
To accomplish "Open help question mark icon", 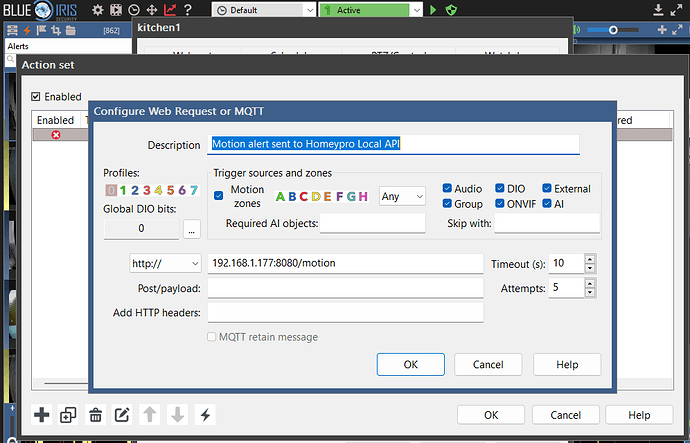I will click(x=188, y=10).
